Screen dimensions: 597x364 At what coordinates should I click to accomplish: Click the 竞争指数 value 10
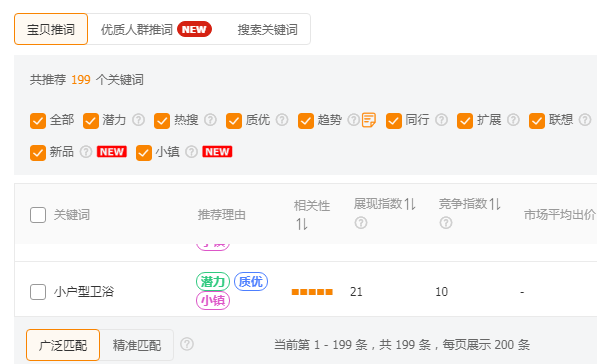click(442, 292)
